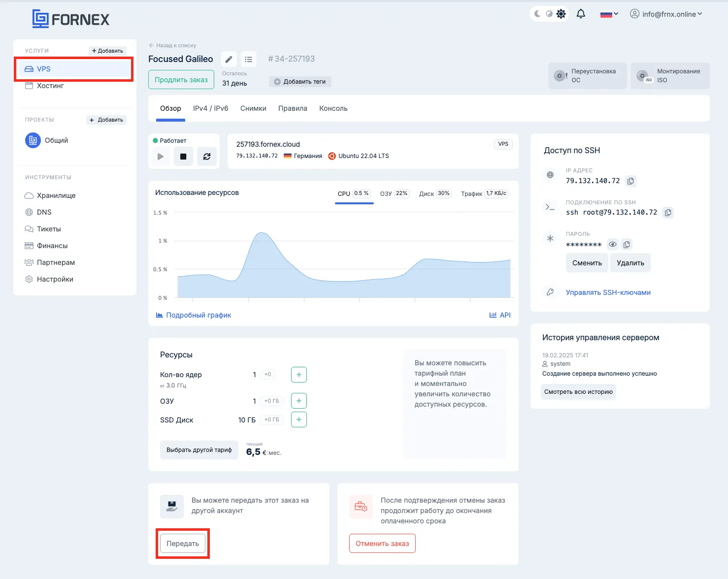Copy the SSH password

[x=627, y=245]
